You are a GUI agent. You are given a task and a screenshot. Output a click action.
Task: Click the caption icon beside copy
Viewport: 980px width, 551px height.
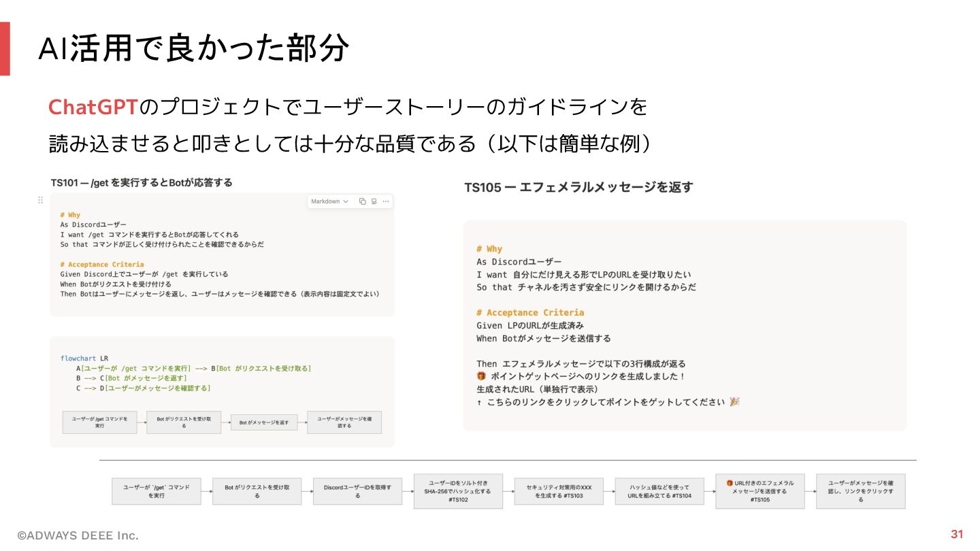pyautogui.click(x=374, y=201)
